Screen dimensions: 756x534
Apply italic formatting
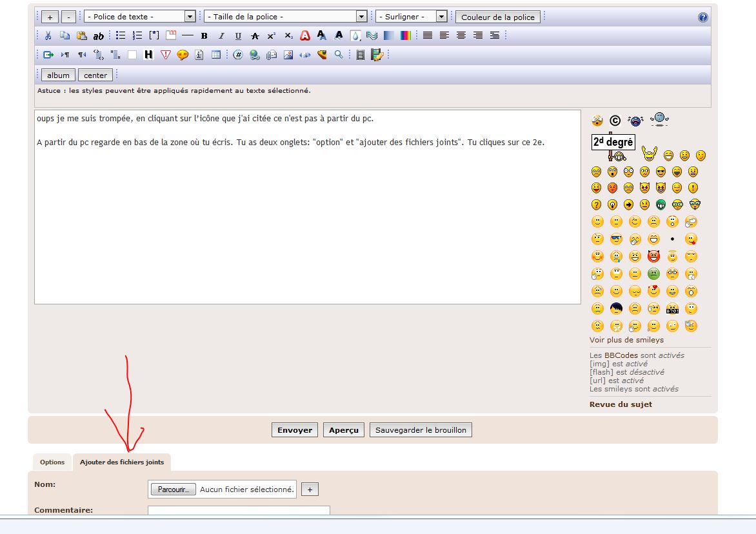[x=221, y=35]
